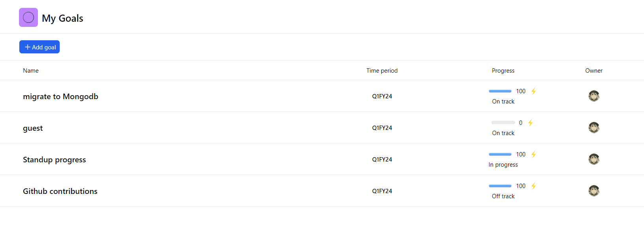This screenshot has height=250, width=644.
Task: Open owner avatar for Standup progress
Action: (x=594, y=159)
